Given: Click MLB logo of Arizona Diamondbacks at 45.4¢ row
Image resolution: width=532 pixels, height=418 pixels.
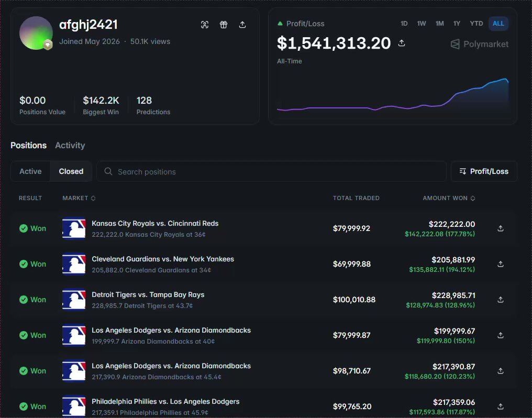Looking at the screenshot, I should tap(74, 371).
